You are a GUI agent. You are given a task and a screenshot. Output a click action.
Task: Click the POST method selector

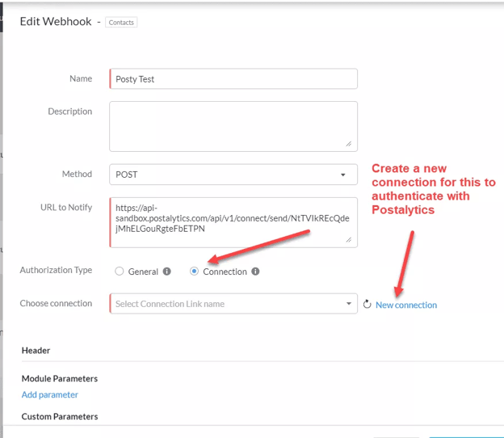233,175
